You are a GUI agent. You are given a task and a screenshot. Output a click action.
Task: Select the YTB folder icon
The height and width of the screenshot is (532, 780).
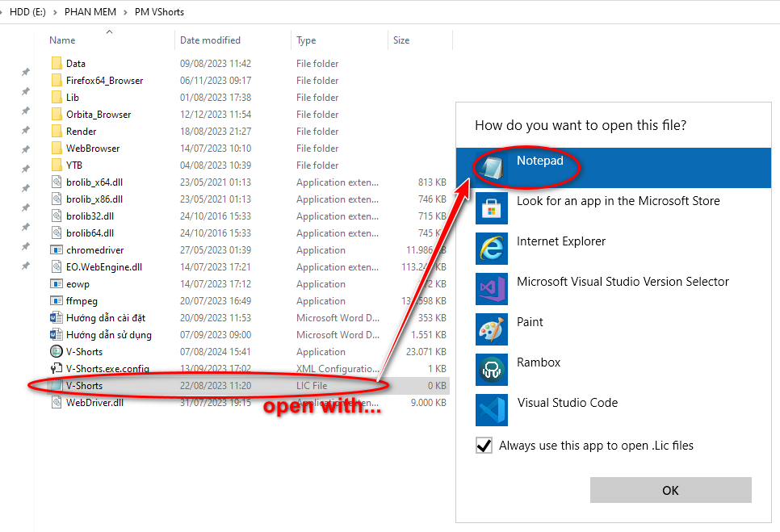(x=57, y=165)
